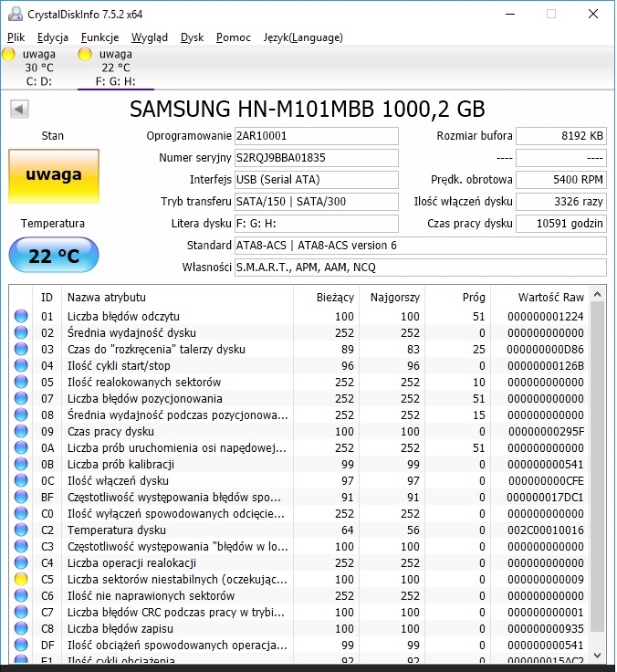Switch to disk tab C: D: at 30 °C

(x=38, y=68)
